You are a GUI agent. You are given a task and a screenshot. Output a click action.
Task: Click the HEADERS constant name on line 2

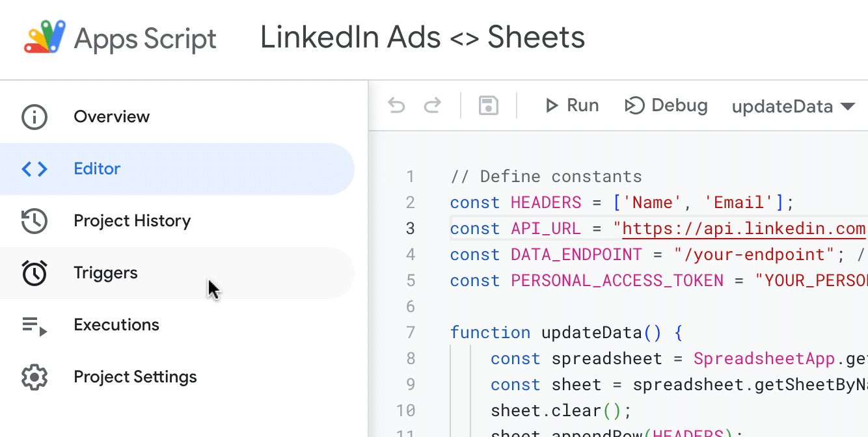[546, 203]
